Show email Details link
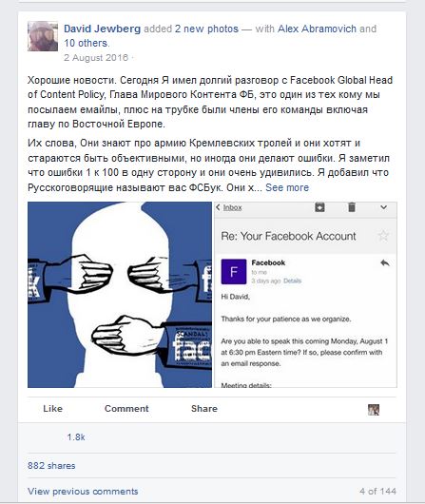Image resolution: width=425 pixels, height=504 pixels. 292,281
